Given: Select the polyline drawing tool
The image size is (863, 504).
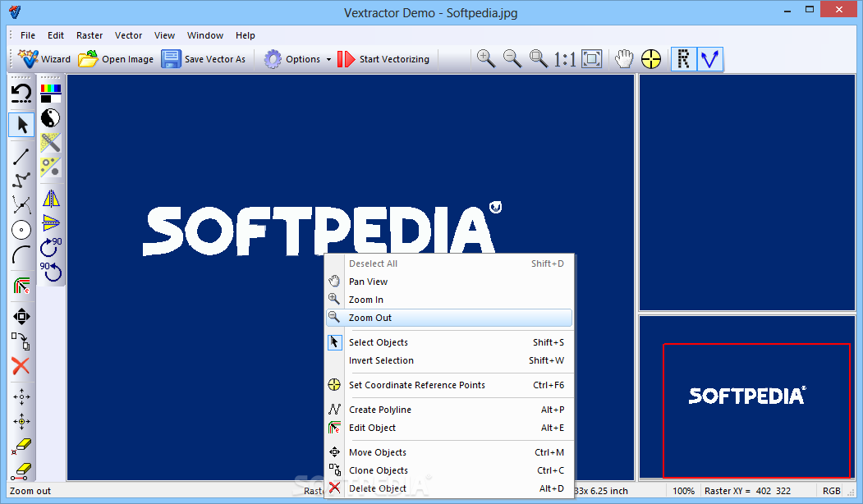Looking at the screenshot, I should (21, 181).
